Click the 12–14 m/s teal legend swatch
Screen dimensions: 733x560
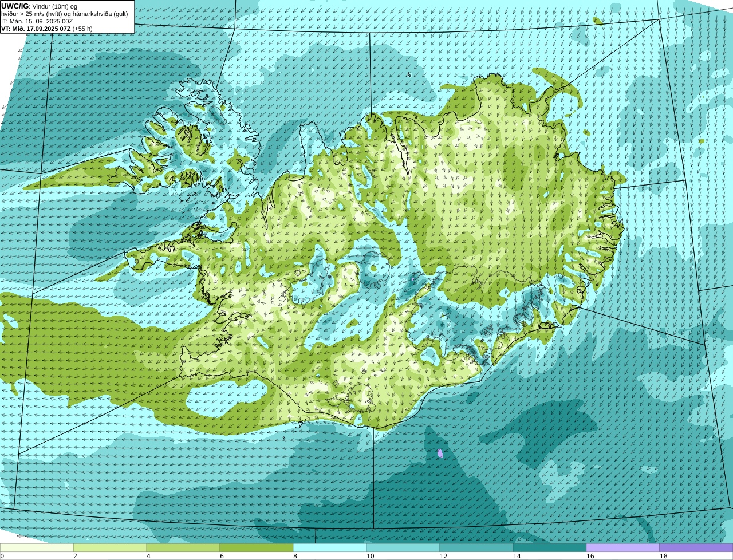(476, 547)
